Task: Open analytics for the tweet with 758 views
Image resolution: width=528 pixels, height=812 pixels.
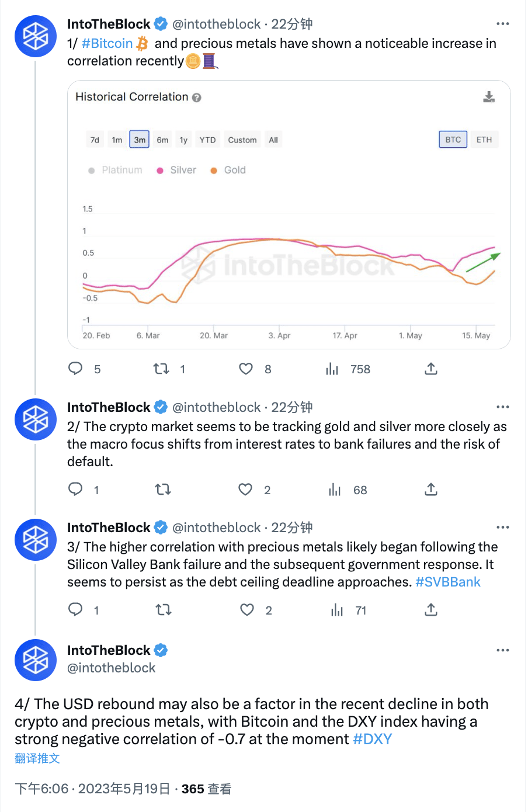Action: point(332,369)
